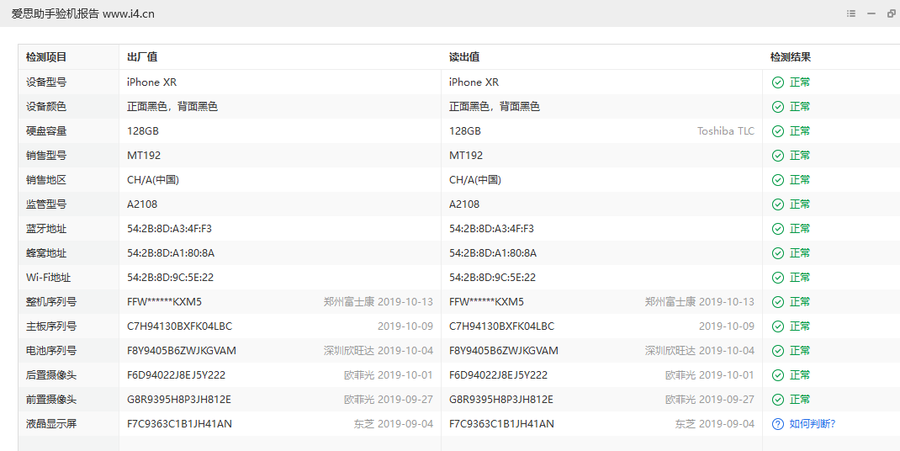The width and height of the screenshot is (900, 451).
Task: Click green check icon in 设备颜色 row
Action: (x=778, y=107)
